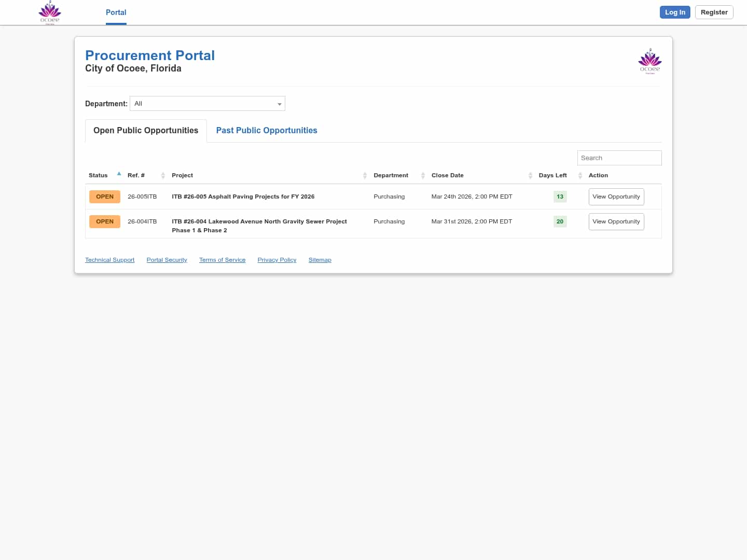Open the Portal navigation item

[116, 12]
